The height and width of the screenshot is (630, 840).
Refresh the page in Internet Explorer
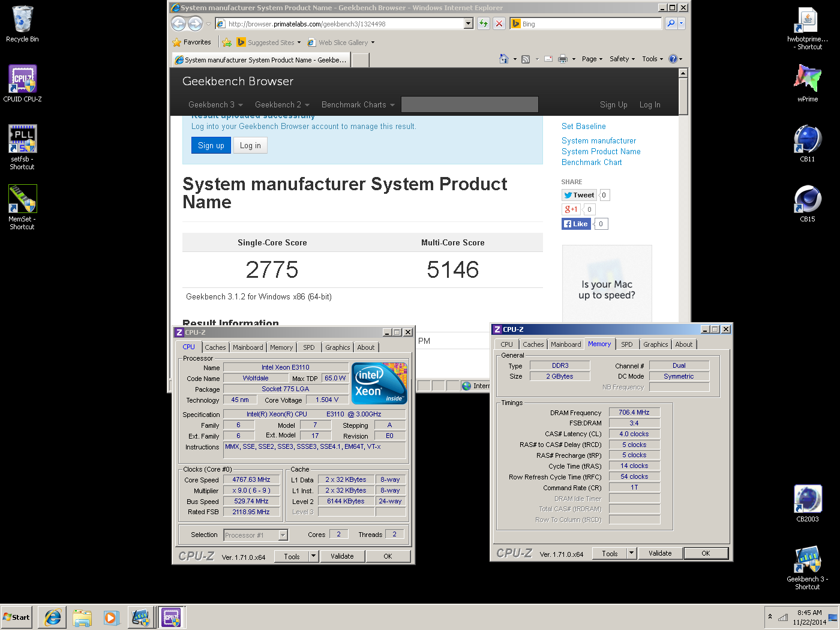[x=484, y=23]
